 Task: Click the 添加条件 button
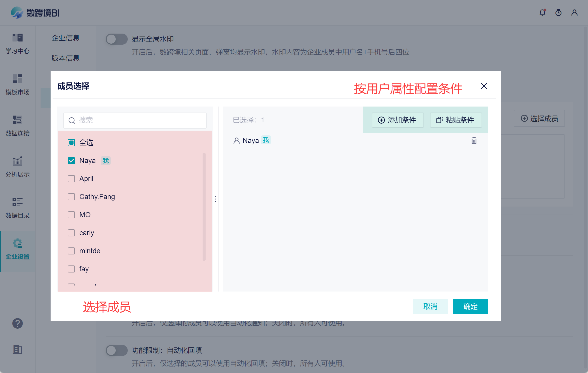point(397,120)
